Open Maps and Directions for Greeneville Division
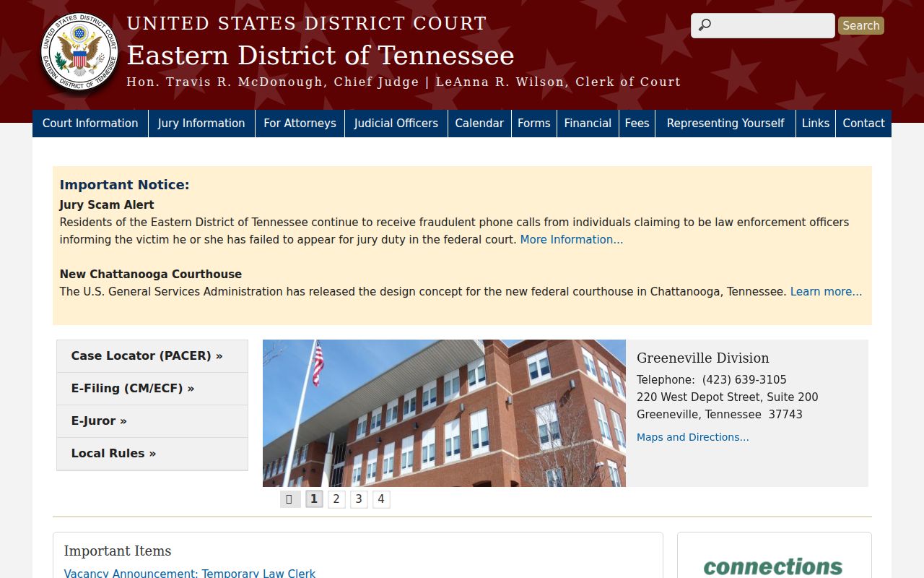This screenshot has width=924, height=578. point(693,437)
